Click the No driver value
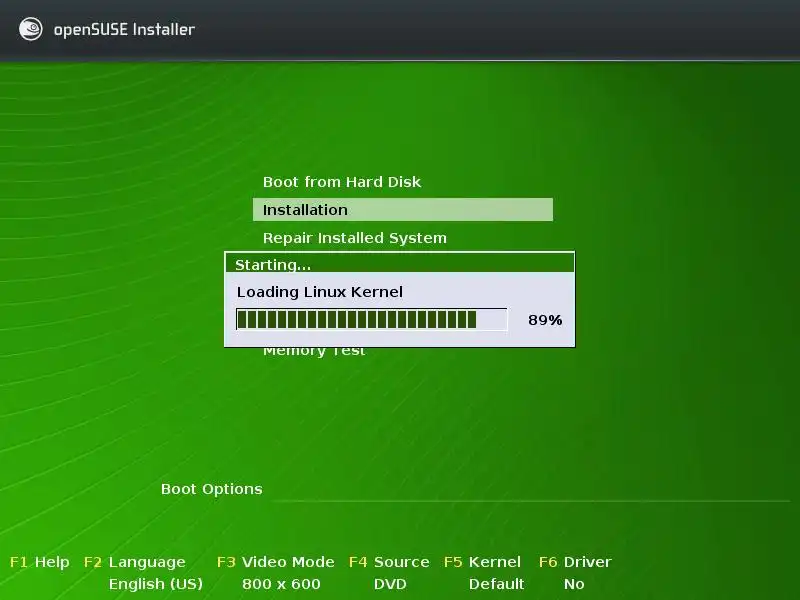Image resolution: width=800 pixels, height=600 pixels. tap(574, 584)
